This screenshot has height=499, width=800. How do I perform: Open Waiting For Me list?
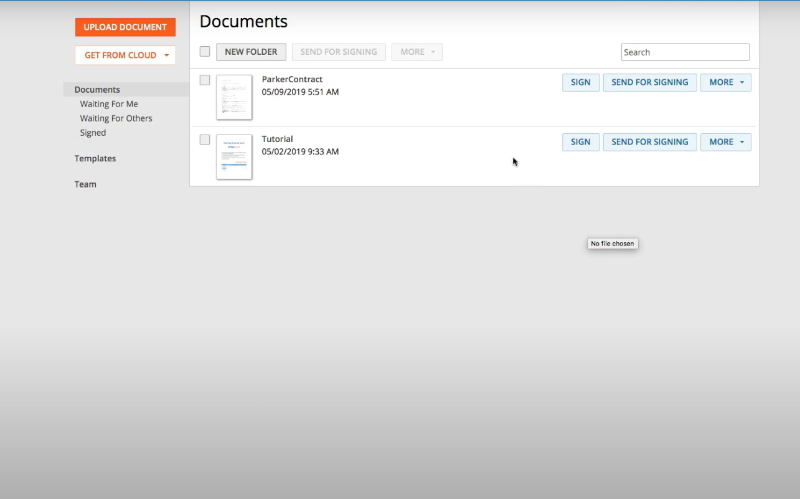(x=109, y=104)
